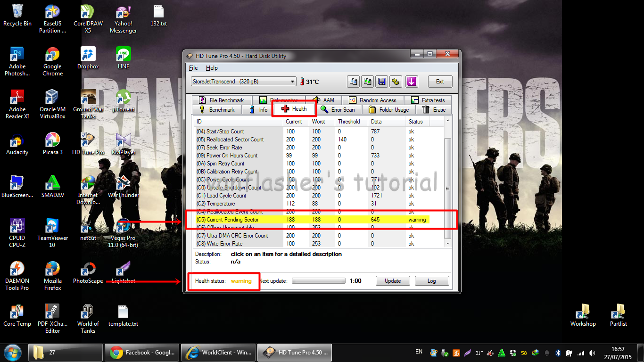Copy screenshot to clipboard in HD Tune toolbar
Screen dimensions: 644x362
point(367,82)
